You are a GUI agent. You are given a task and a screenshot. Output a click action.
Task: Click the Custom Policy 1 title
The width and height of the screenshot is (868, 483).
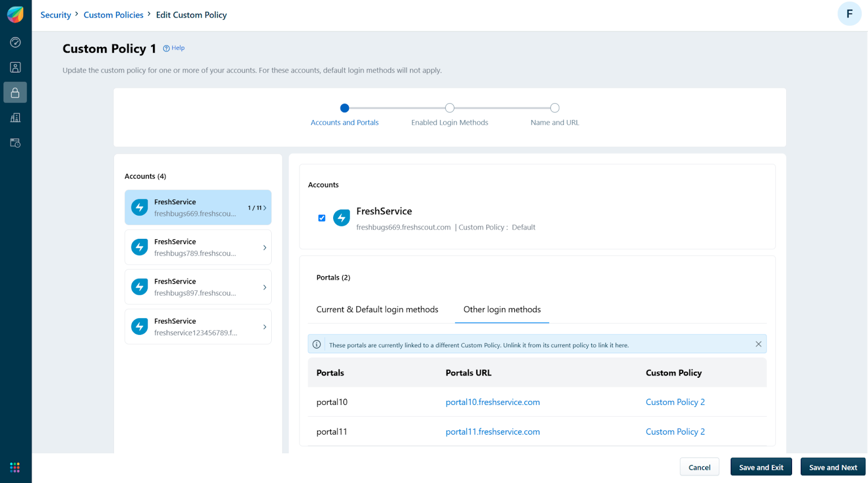(109, 49)
